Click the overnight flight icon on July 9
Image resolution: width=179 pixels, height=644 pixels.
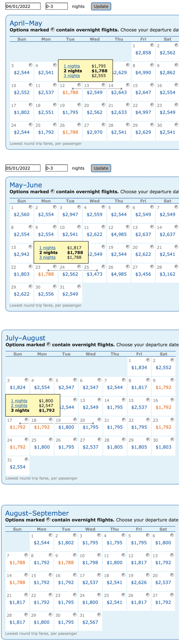tap(172, 380)
